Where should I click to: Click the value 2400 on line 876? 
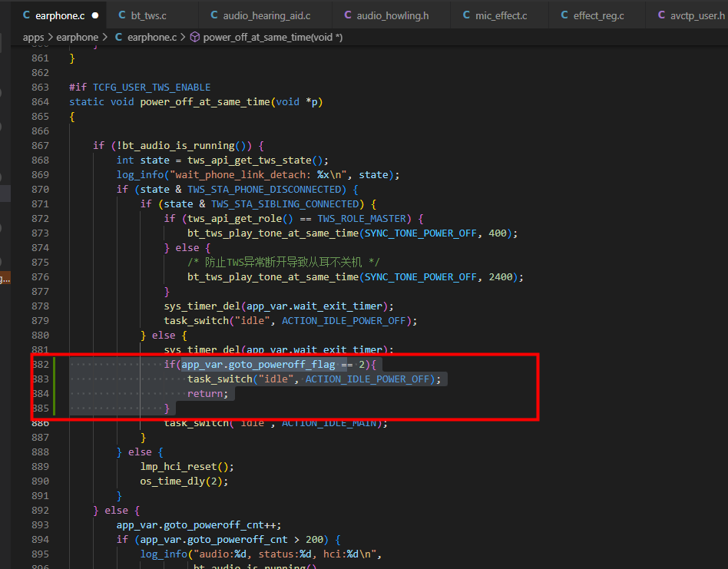click(x=501, y=277)
